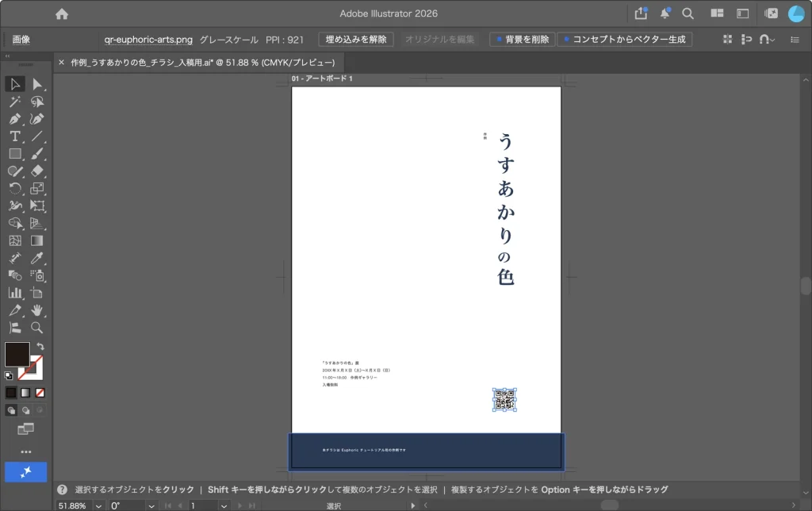Open the Search magnifier in title bar
The image size is (812, 511).
tap(688, 13)
